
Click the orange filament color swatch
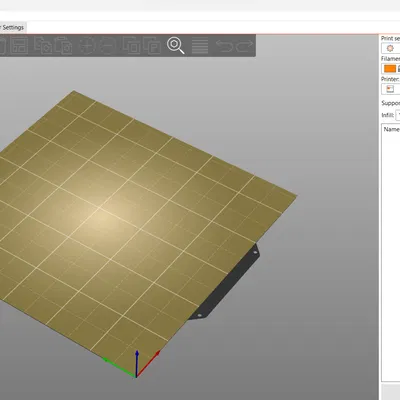(390, 69)
